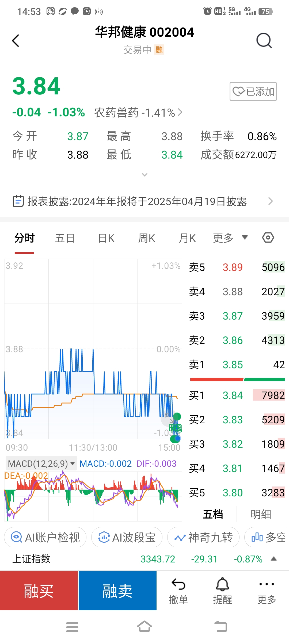Switch to 明细 trade details tab

(261, 514)
